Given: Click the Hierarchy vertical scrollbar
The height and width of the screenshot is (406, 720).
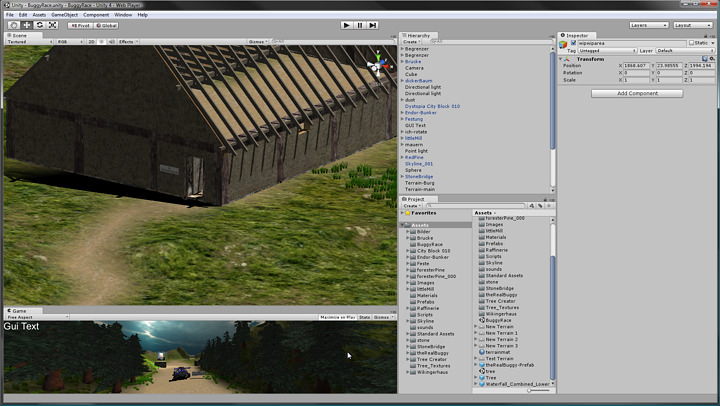Looking at the screenshot, I should [552, 101].
